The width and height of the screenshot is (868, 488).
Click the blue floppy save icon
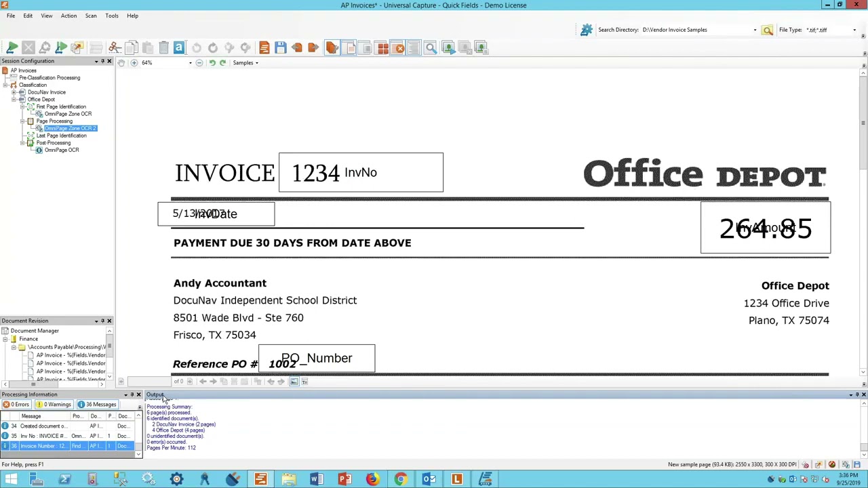[x=280, y=47]
